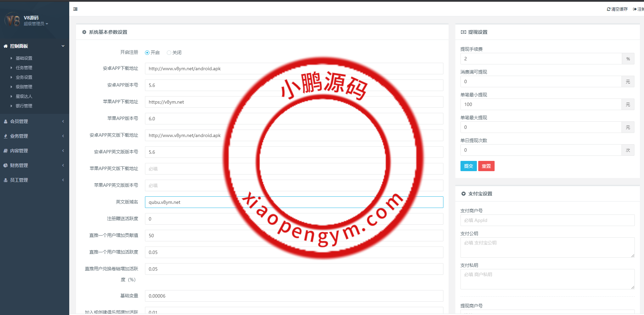Click the 提现手续费 input field

(x=541, y=59)
